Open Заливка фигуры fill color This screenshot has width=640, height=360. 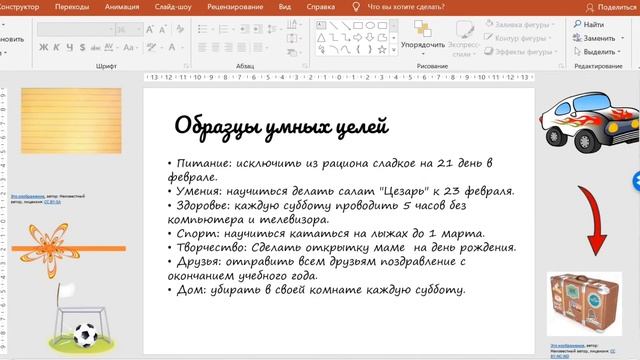coord(520,24)
